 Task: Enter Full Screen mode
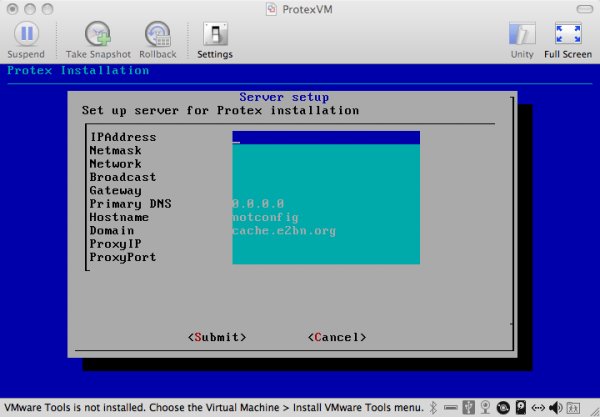[x=568, y=40]
